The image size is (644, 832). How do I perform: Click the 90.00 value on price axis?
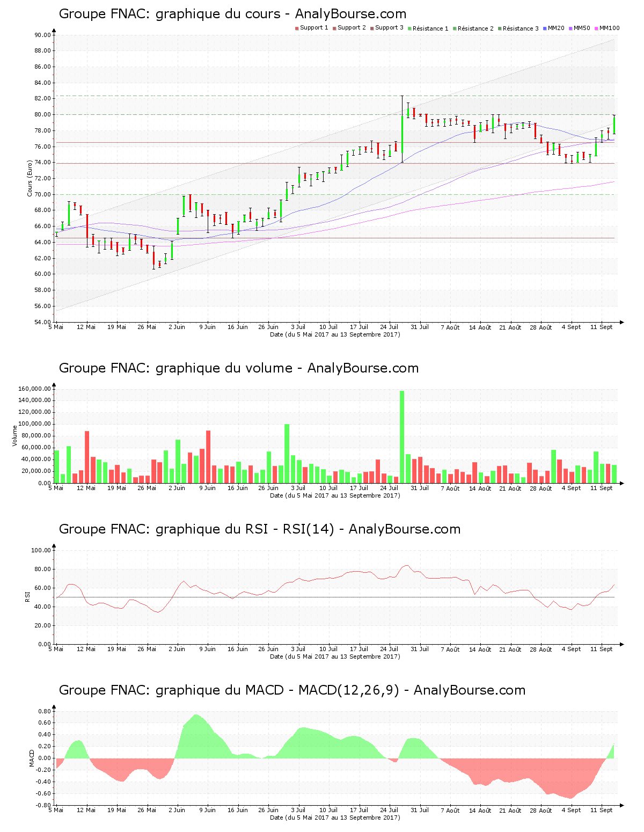(42, 35)
